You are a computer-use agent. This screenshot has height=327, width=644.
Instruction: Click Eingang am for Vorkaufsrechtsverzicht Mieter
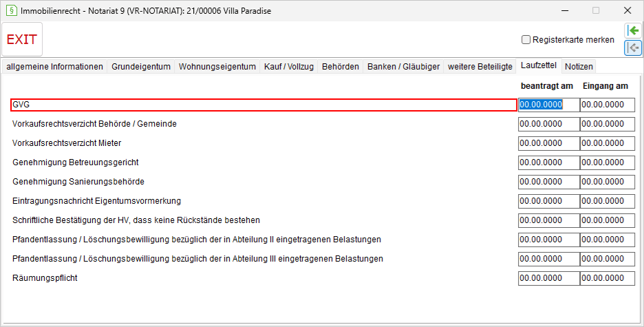tap(608, 143)
